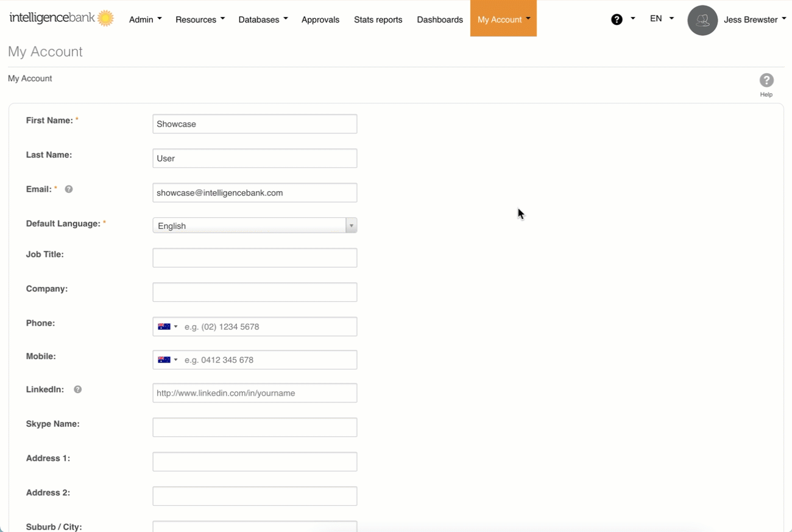
Task: Open the help question mark menu in navbar
Action: [x=623, y=19]
